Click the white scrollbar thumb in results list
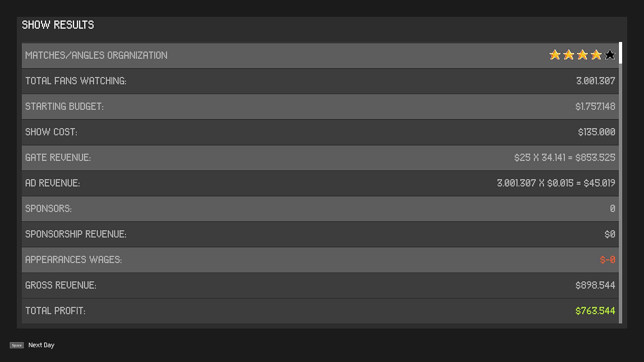644x362 pixels. 621,53
